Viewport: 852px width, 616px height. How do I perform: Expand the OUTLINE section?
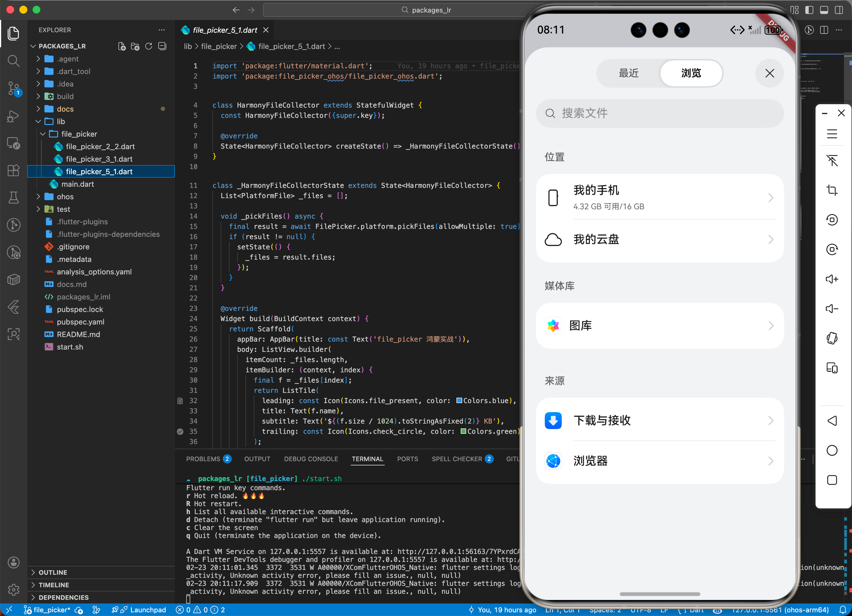click(53, 572)
